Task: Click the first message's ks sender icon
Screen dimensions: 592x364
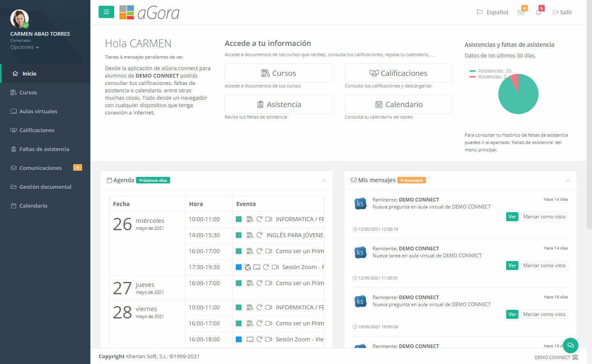Action: pos(360,204)
